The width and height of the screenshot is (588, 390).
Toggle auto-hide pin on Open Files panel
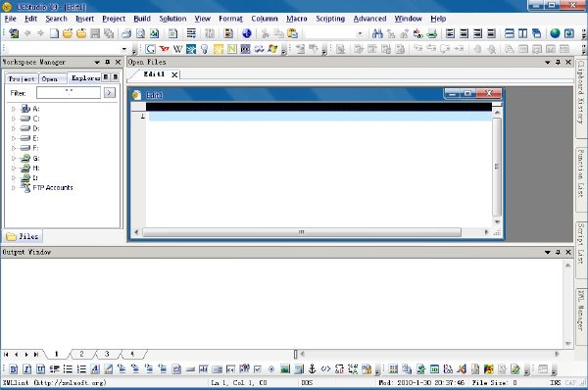coord(558,63)
